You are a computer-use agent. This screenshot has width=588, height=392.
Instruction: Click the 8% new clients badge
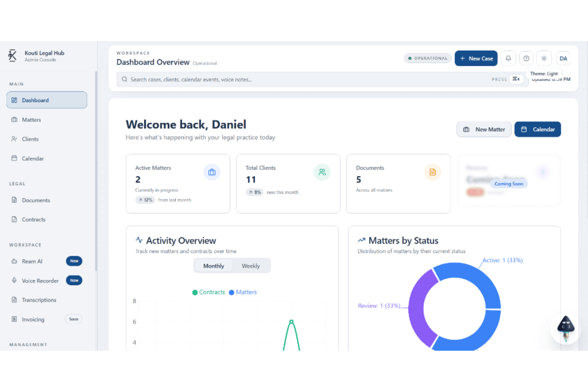point(255,192)
